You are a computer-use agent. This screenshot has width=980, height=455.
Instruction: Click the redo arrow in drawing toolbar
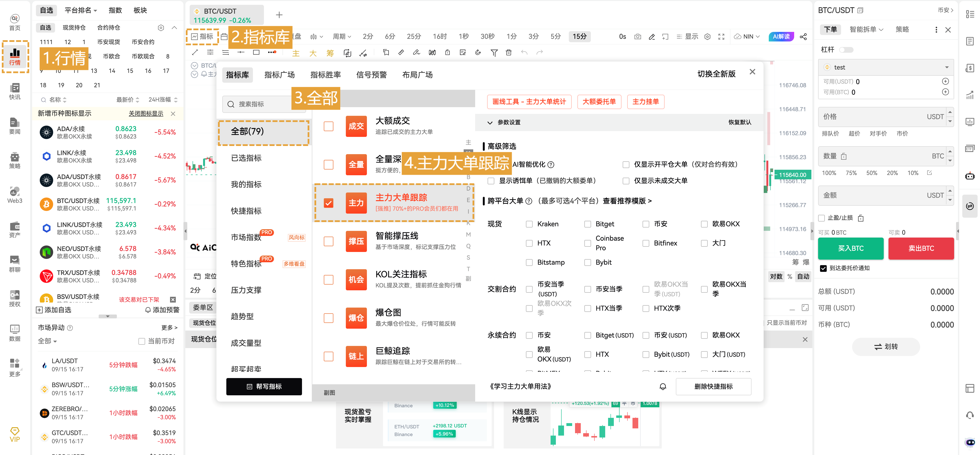(540, 52)
